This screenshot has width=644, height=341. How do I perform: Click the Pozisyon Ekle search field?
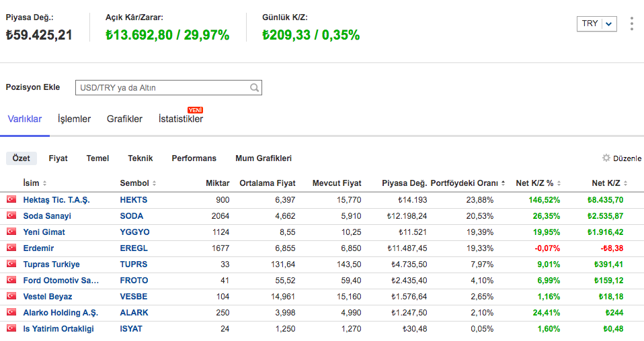pyautogui.click(x=161, y=88)
